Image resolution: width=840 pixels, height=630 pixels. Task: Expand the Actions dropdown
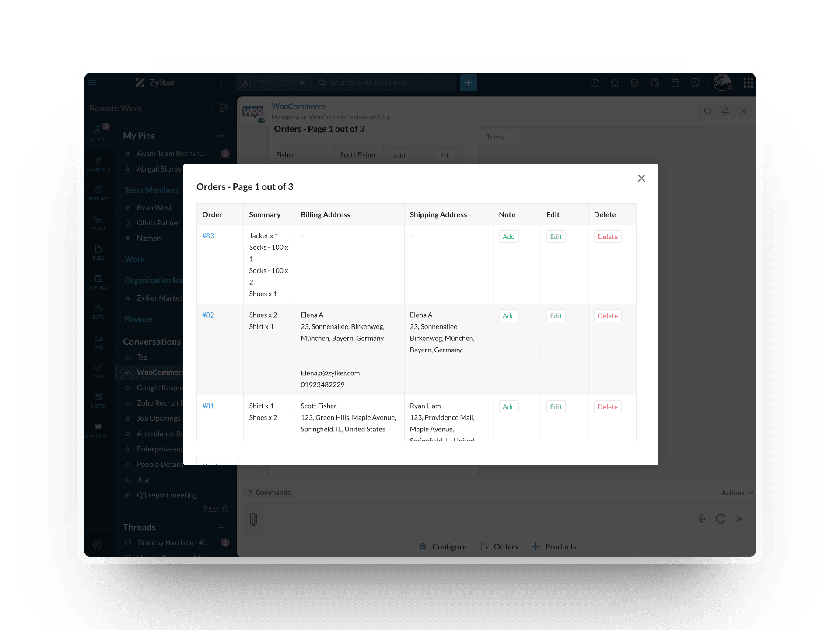[737, 493]
